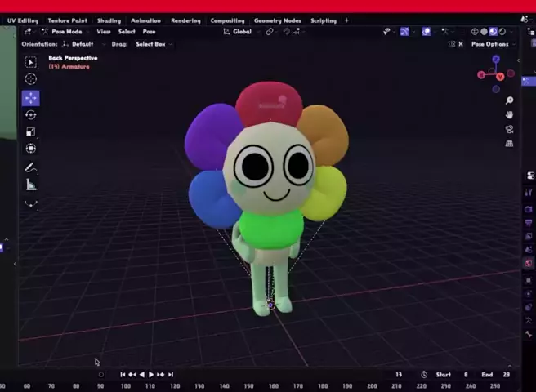Activate the Cursor tool

(x=30, y=79)
